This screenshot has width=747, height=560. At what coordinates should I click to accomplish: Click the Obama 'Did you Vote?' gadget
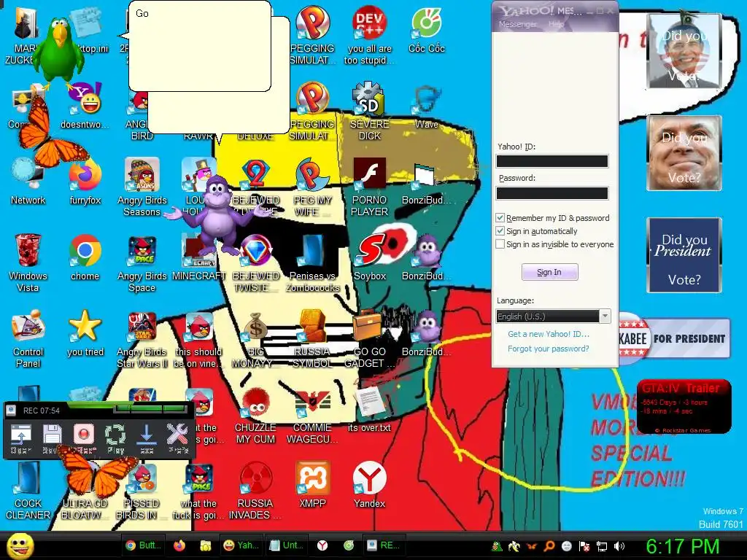point(684,51)
